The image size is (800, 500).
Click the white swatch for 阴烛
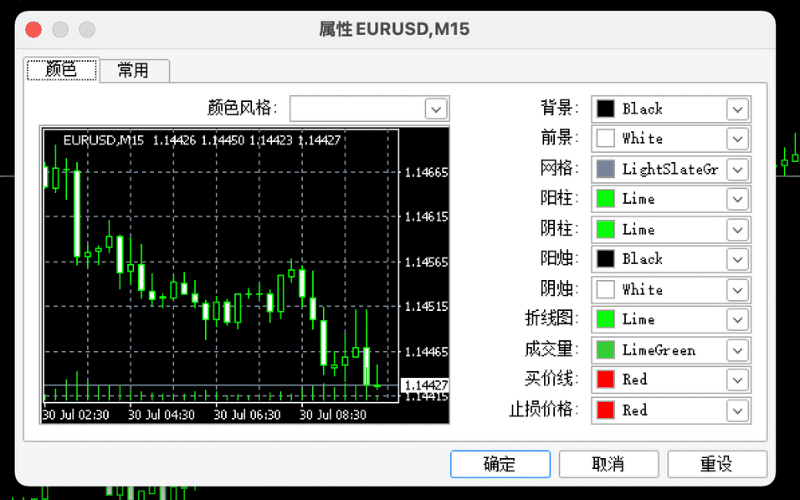point(606,289)
